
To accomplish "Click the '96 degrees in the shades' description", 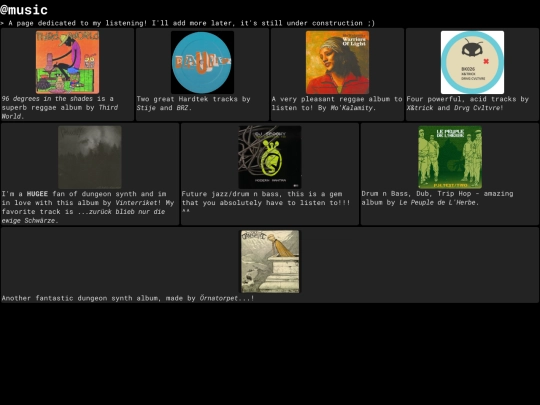I will [x=60, y=107].
